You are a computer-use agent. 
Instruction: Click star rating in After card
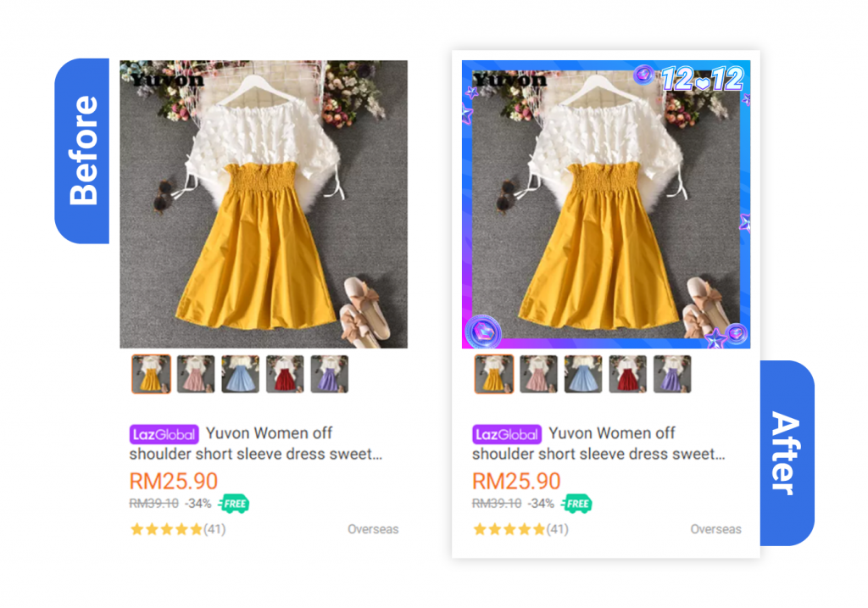(x=509, y=529)
